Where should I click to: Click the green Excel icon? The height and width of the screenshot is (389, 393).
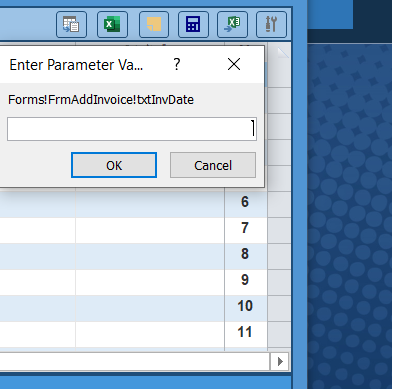pyautogui.click(x=112, y=24)
